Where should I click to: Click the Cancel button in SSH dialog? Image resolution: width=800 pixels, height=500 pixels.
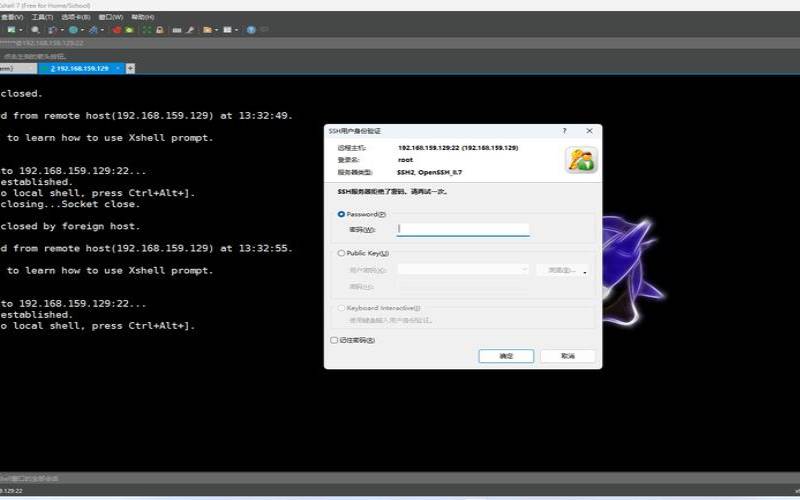(x=568, y=356)
